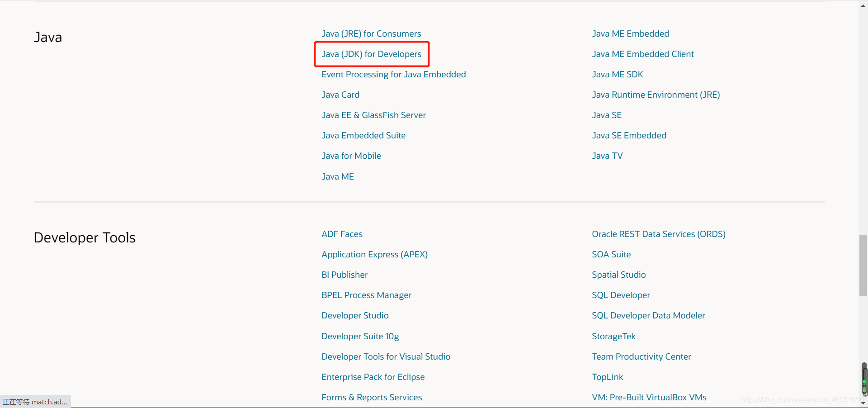Open Enterprise Pack for Eclipse link
Image resolution: width=868 pixels, height=408 pixels.
[373, 377]
